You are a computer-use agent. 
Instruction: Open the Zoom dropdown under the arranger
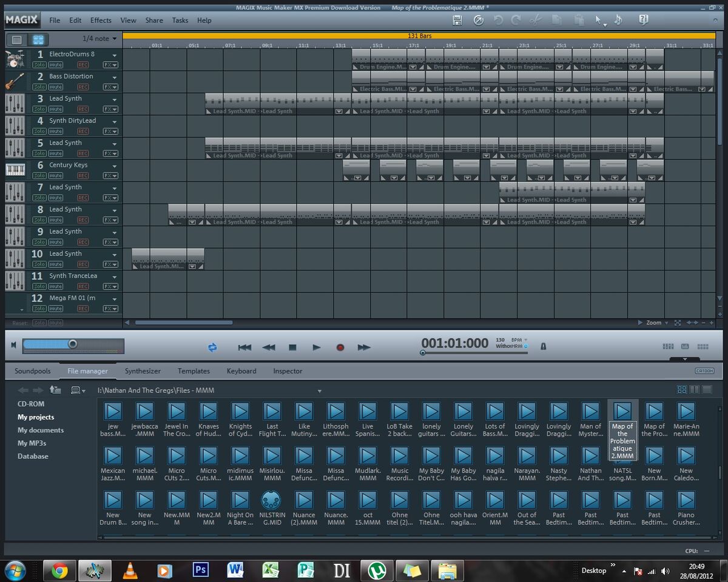pos(657,323)
